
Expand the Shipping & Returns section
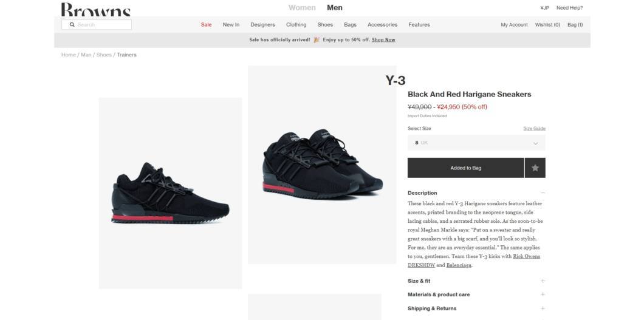476,308
